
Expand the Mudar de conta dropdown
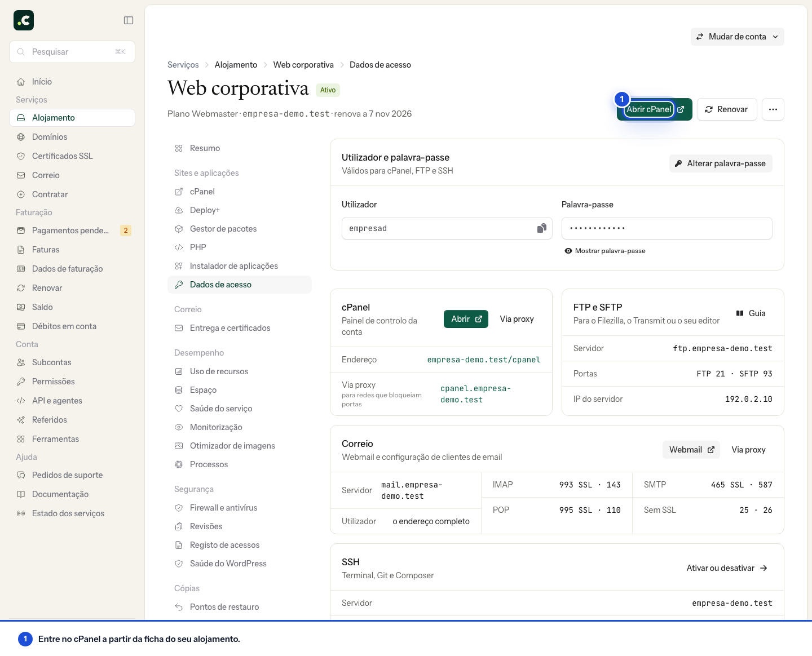(738, 37)
